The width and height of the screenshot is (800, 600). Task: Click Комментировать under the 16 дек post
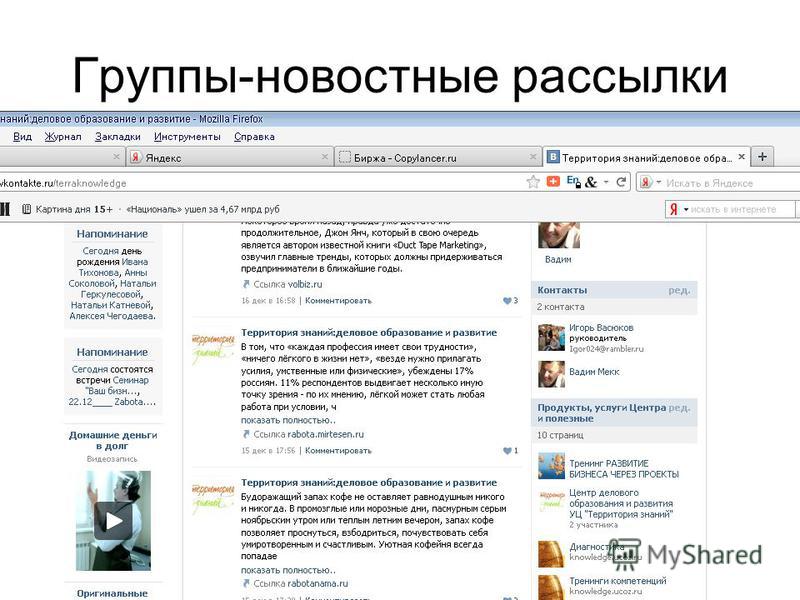click(338, 301)
